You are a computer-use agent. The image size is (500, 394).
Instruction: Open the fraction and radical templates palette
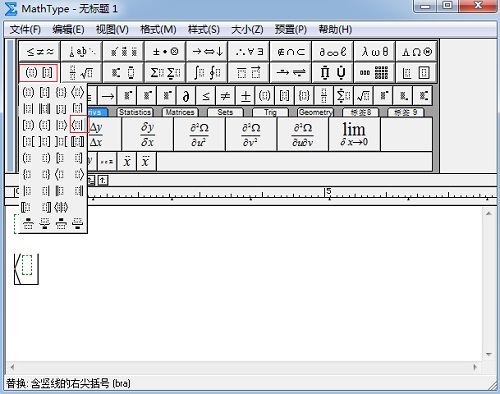click(x=82, y=73)
